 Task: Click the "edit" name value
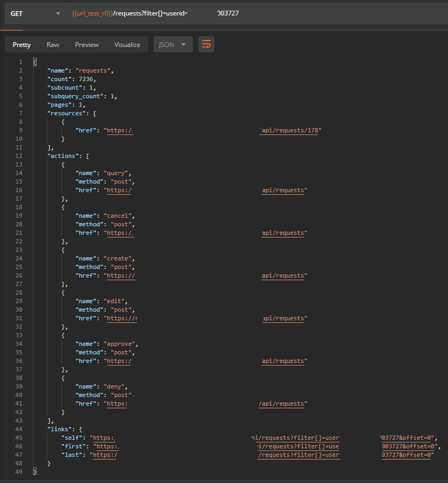coord(114,301)
